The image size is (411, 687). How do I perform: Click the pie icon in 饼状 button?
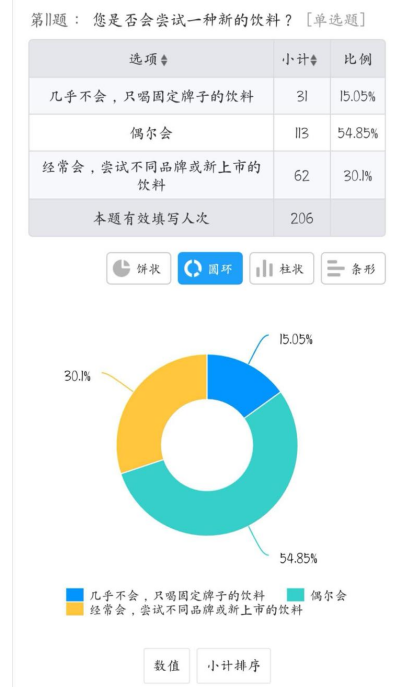pos(122,268)
